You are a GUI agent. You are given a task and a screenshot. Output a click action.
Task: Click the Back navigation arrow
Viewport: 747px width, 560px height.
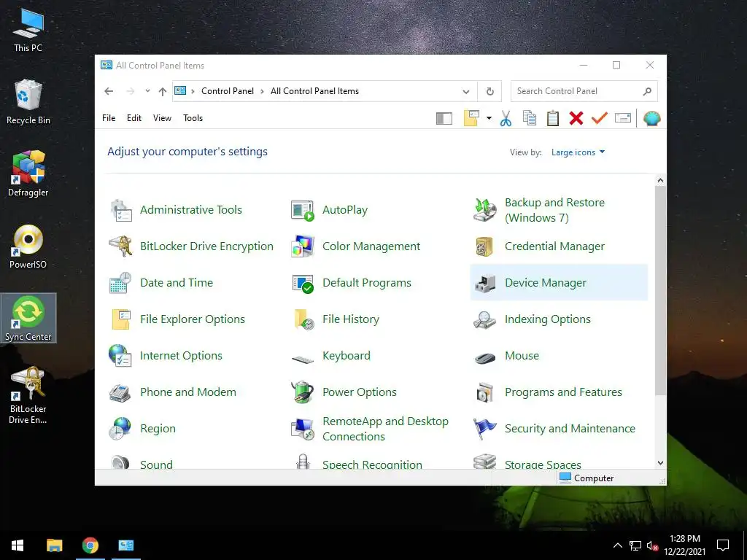click(109, 91)
